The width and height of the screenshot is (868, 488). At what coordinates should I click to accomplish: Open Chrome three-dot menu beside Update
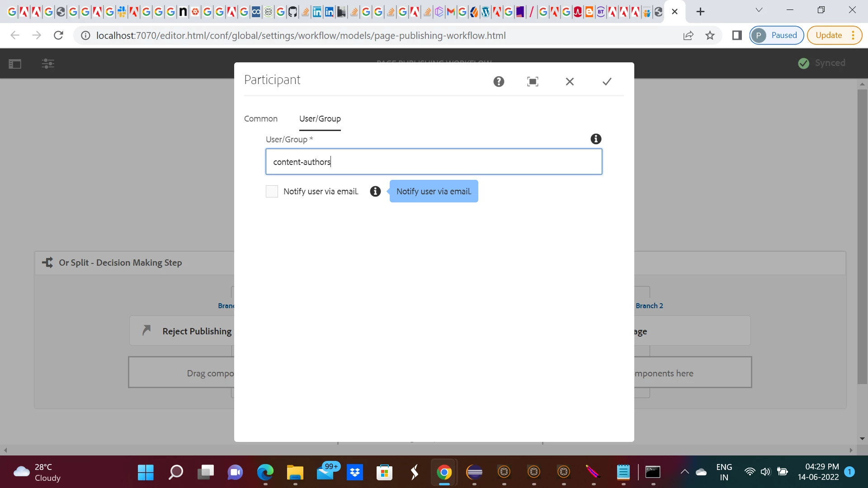tap(853, 35)
